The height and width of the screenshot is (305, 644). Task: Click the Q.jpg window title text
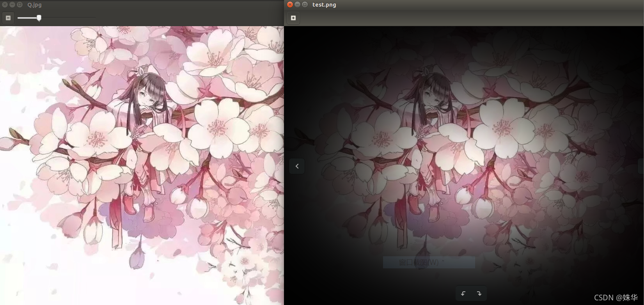click(x=34, y=5)
